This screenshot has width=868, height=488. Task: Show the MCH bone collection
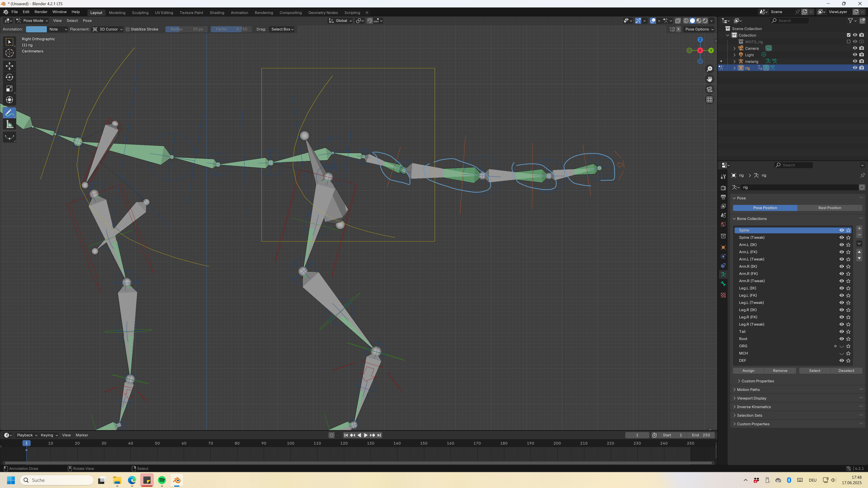(841, 353)
